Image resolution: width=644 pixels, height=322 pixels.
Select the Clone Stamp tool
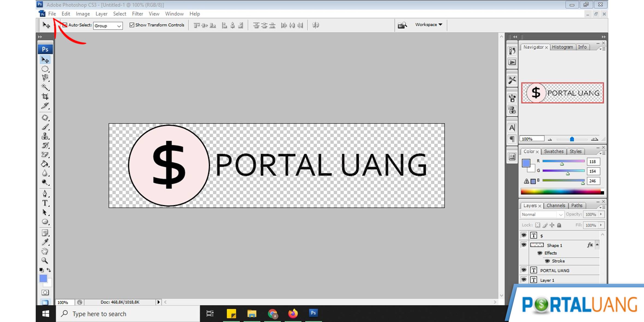(45, 136)
